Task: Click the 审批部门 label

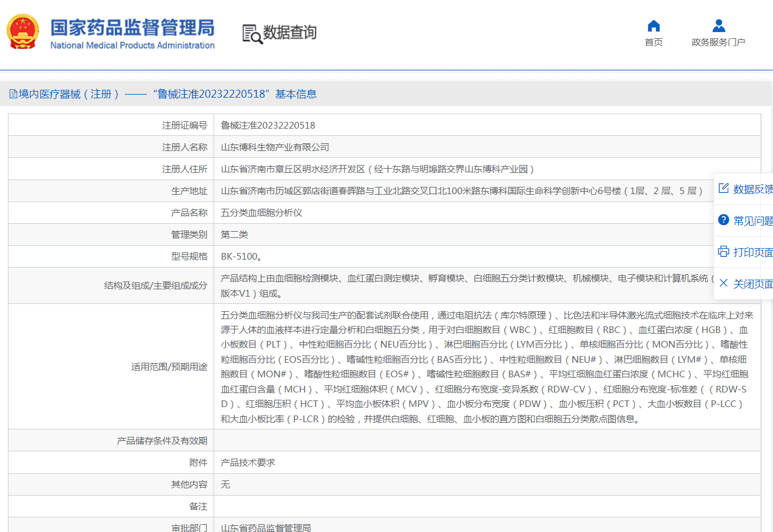Action: pos(189,528)
